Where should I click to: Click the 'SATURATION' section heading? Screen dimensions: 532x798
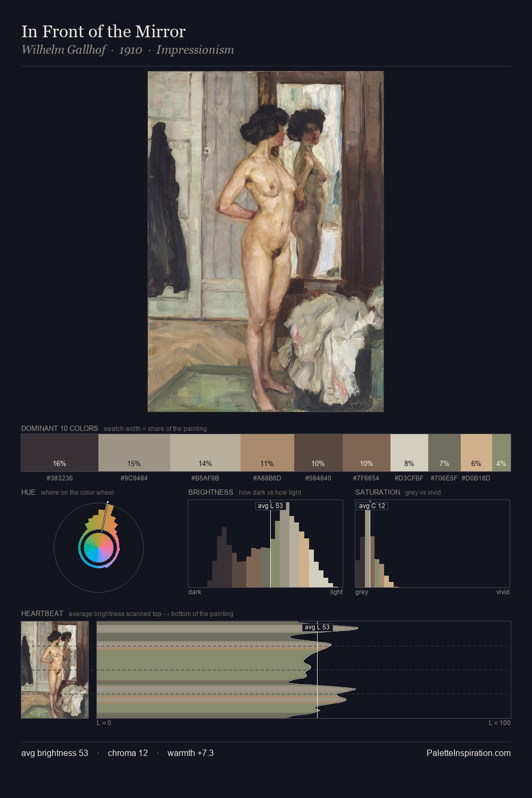point(378,492)
